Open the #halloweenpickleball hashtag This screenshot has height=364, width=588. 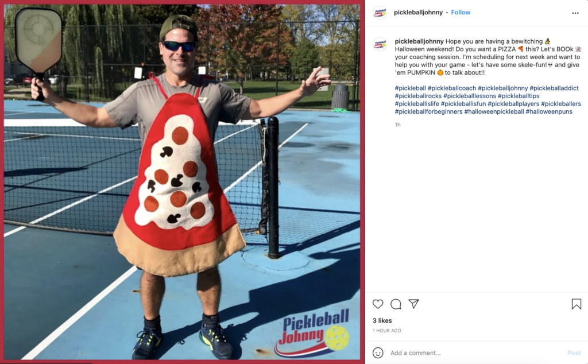494,112
